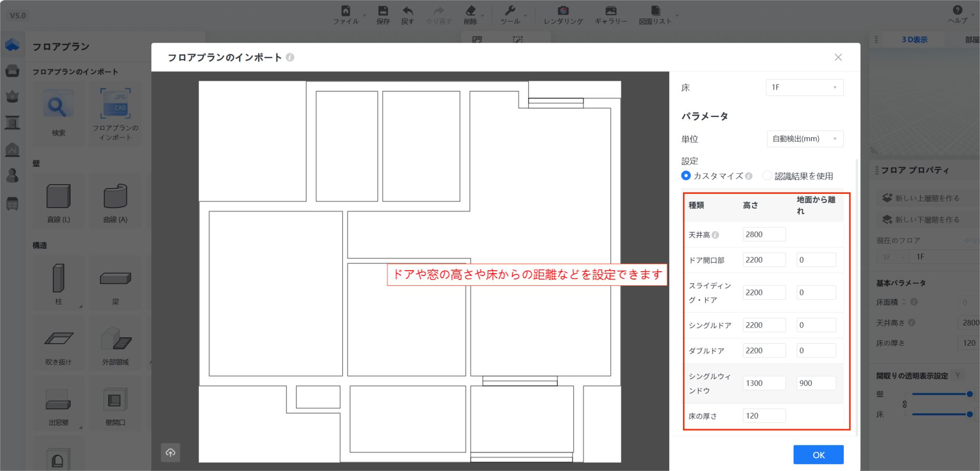Open the 床 1F dropdown
The height and width of the screenshot is (471, 980).
point(805,88)
